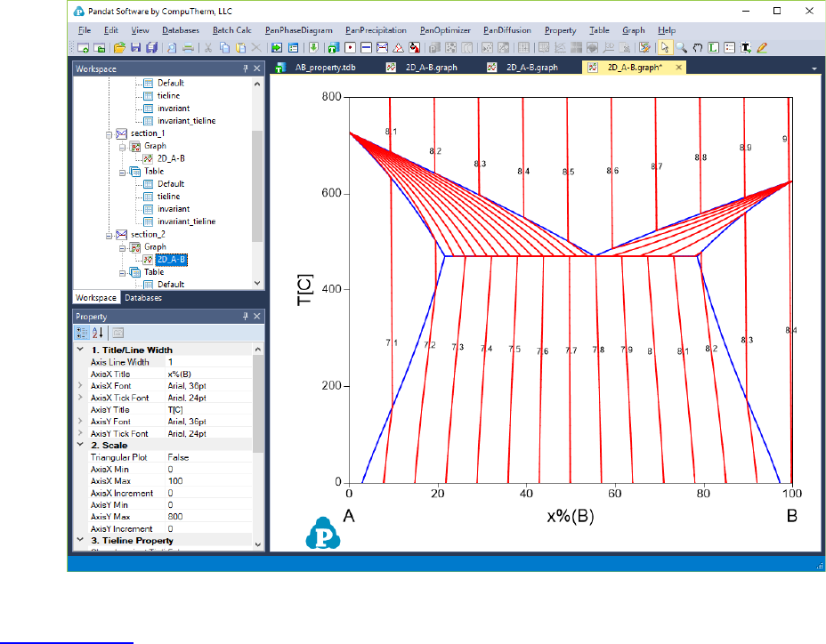Click Workspace tree scrollbar down arrow

click(x=257, y=283)
